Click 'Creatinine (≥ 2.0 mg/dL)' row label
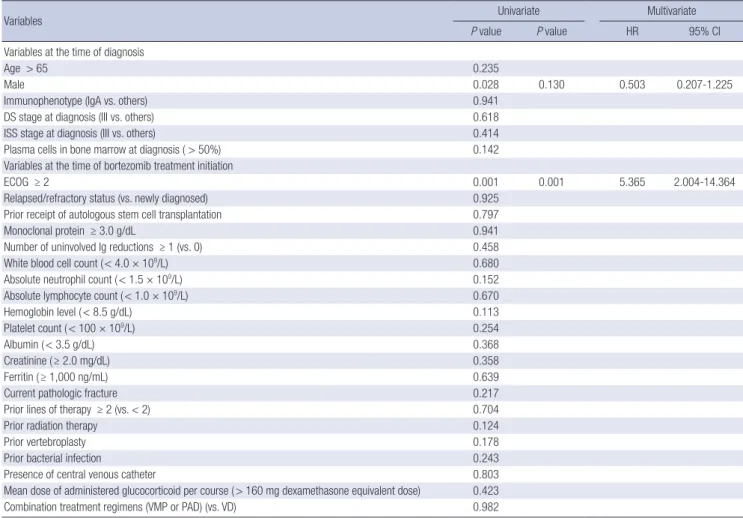Screen dimensions: 743x518 (56, 361)
